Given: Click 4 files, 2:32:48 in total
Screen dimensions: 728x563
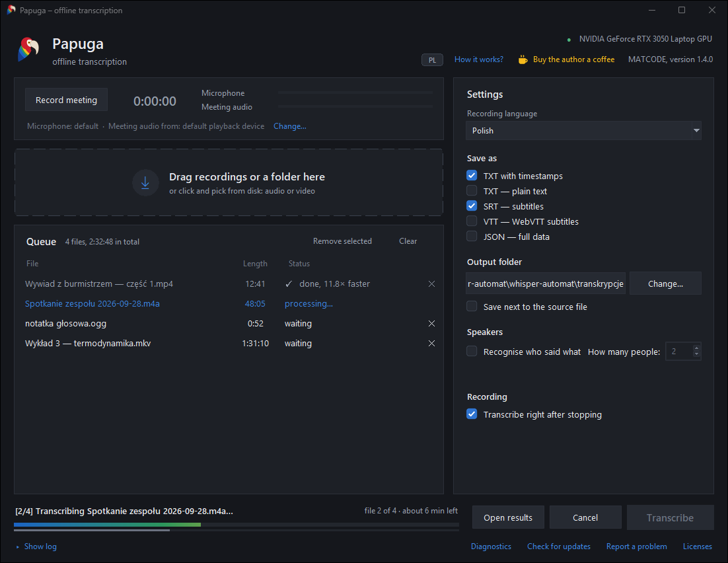Looking at the screenshot, I should click(102, 242).
